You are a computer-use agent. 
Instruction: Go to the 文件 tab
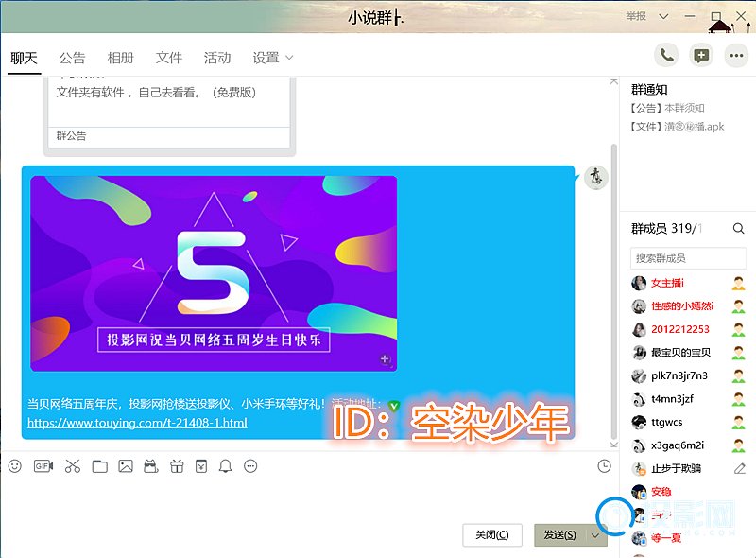coord(169,58)
